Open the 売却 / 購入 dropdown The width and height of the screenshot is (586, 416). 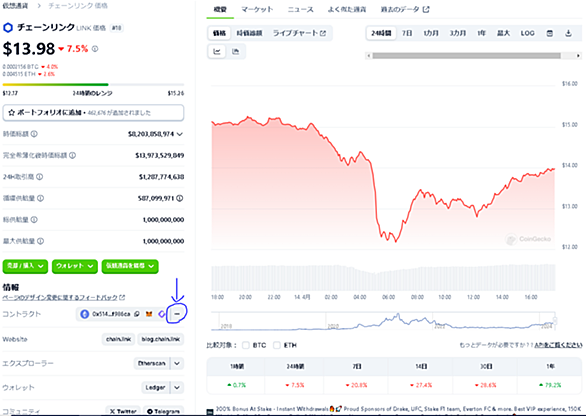[25, 266]
